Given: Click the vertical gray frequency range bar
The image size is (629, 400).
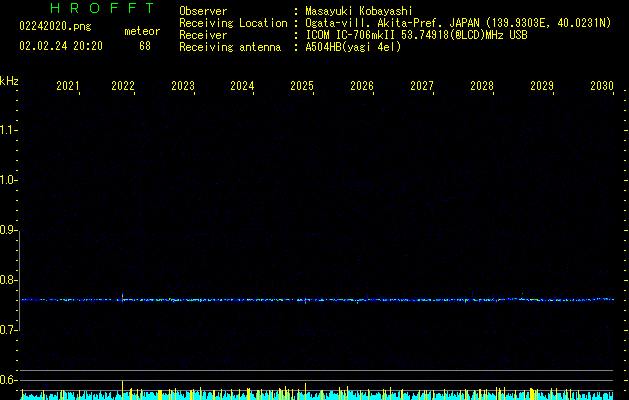Looking at the screenshot, I should coord(20,280).
